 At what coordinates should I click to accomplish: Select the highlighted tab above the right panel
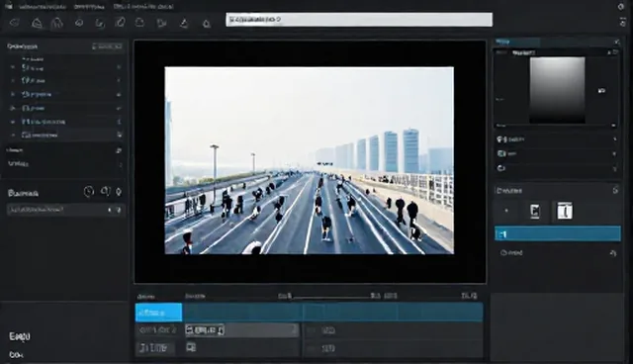[x=516, y=42]
